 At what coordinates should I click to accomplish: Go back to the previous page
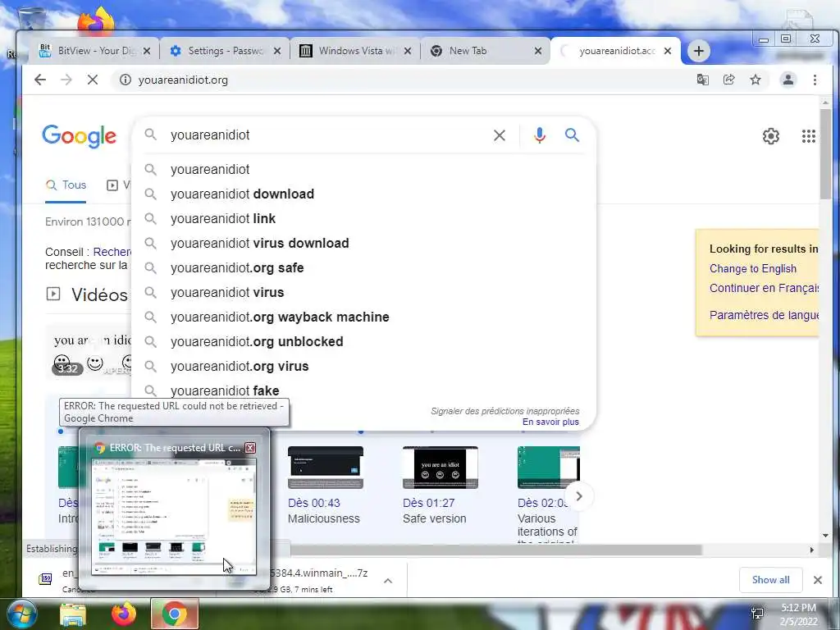[40, 80]
